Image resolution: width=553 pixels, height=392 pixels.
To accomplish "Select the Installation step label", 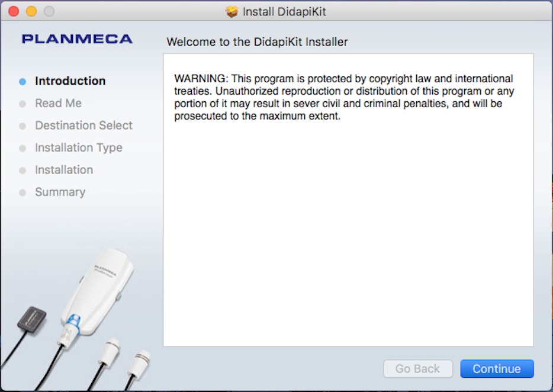I will click(x=64, y=170).
